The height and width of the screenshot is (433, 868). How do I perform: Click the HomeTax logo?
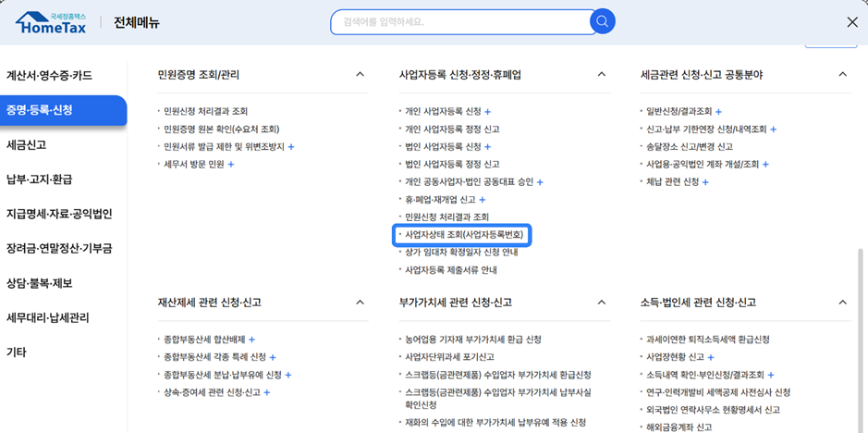coord(51,22)
